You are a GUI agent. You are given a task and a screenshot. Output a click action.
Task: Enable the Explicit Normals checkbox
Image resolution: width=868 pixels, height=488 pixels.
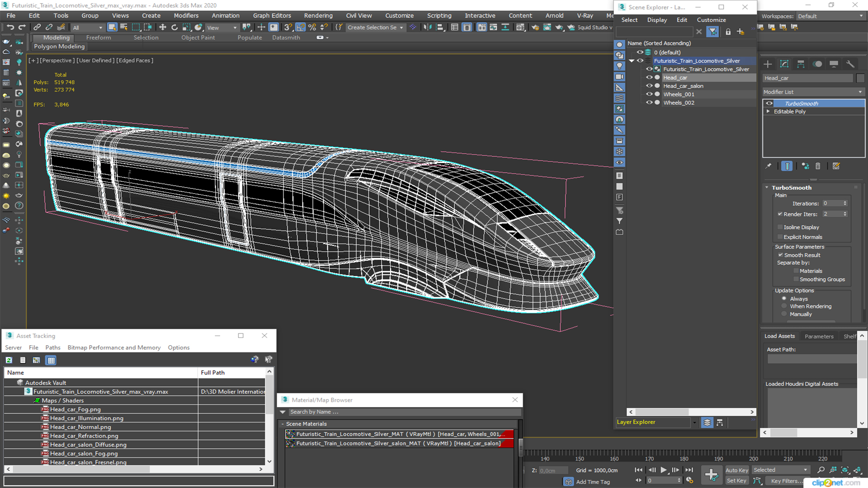tap(780, 237)
